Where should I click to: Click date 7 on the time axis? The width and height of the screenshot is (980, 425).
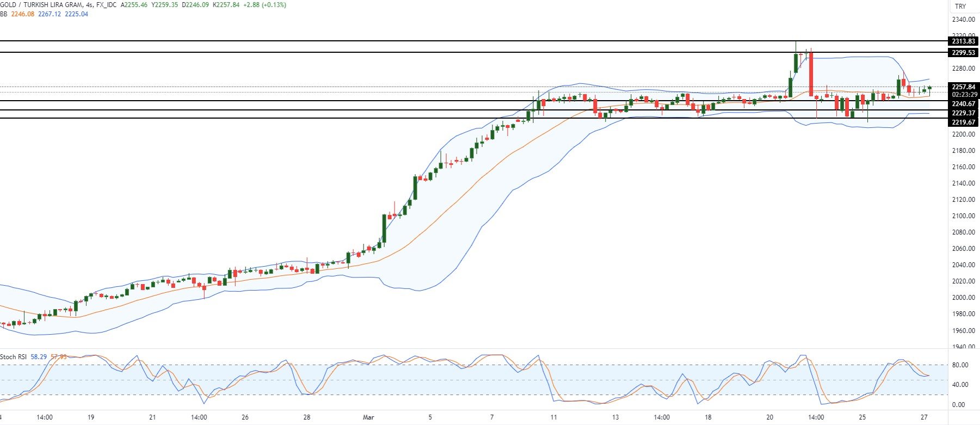point(492,417)
